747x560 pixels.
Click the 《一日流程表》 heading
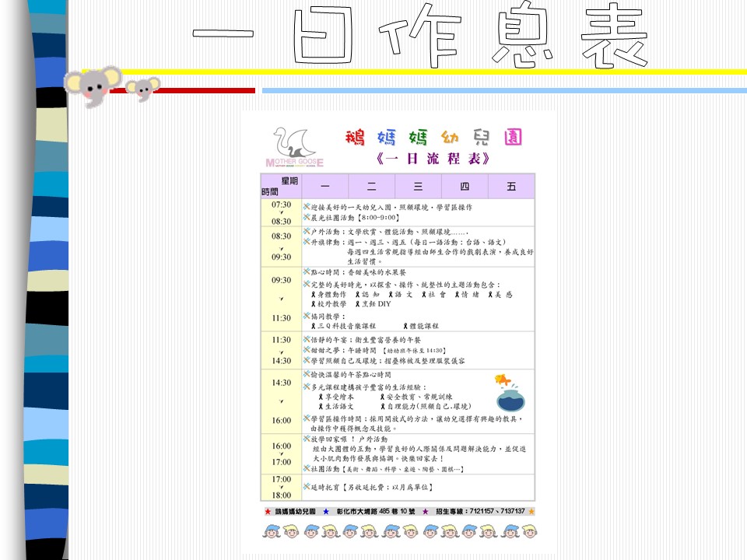pos(433,159)
